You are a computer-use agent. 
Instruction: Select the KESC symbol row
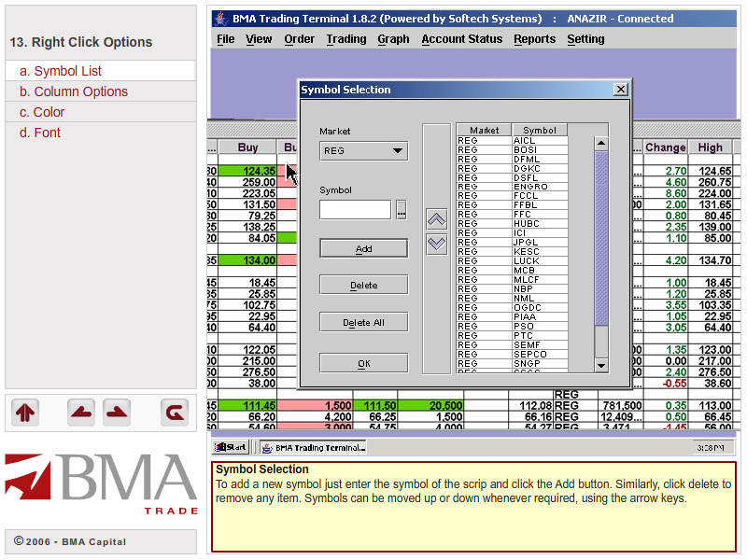[512, 251]
